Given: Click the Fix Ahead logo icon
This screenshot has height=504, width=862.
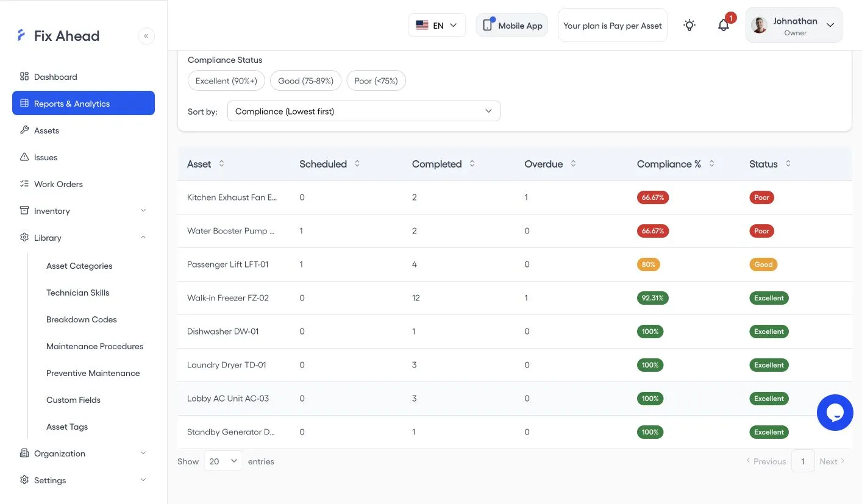Looking at the screenshot, I should click(21, 35).
